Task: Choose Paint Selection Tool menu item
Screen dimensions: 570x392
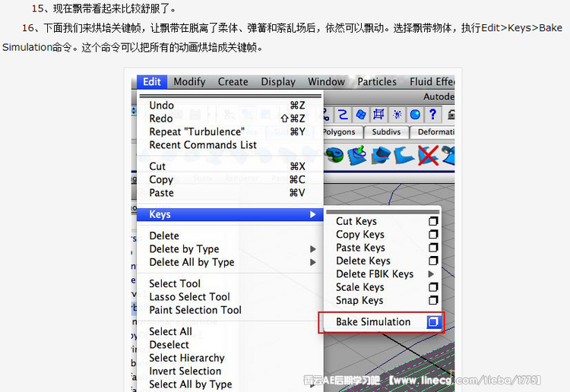Action: (230, 310)
